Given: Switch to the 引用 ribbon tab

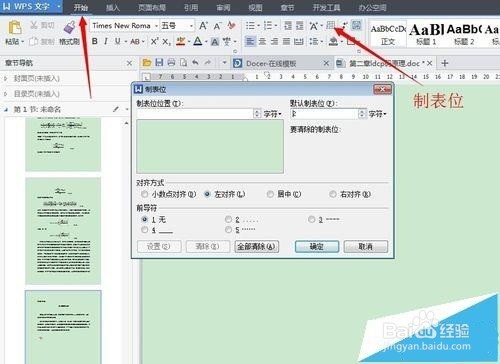Looking at the screenshot, I should tap(191, 7).
